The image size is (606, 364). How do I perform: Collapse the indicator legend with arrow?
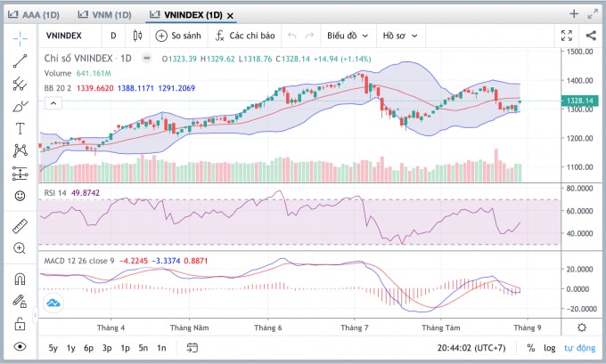pos(53,103)
